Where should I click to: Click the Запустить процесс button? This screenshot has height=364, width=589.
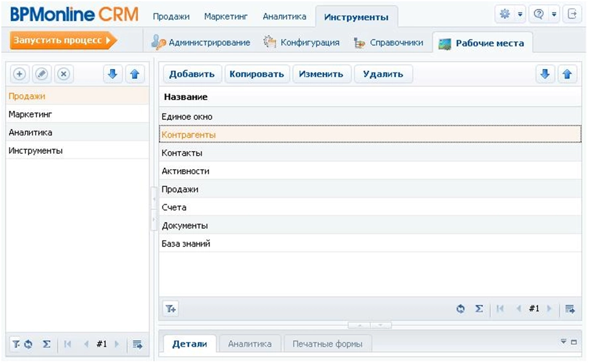pyautogui.click(x=63, y=40)
